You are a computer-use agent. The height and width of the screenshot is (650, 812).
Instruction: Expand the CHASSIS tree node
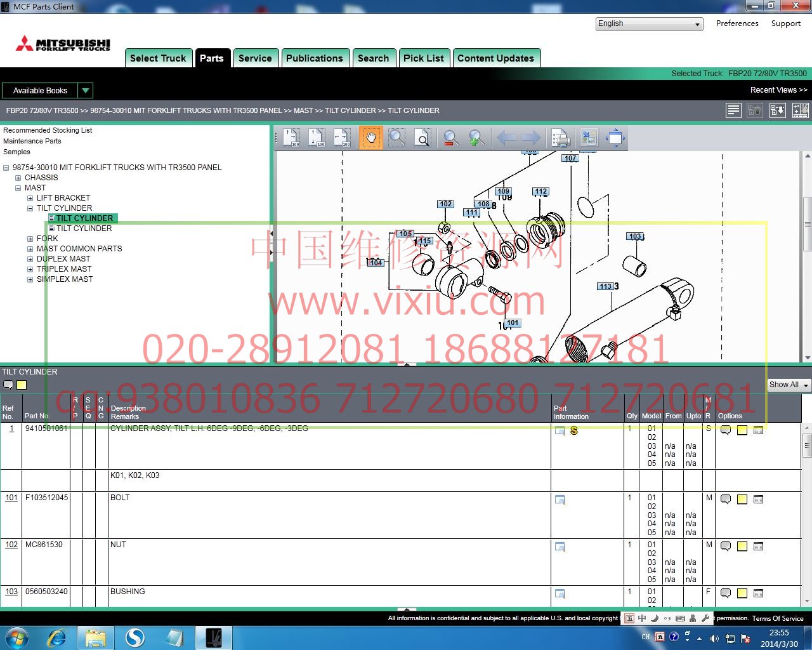pyautogui.click(x=18, y=178)
